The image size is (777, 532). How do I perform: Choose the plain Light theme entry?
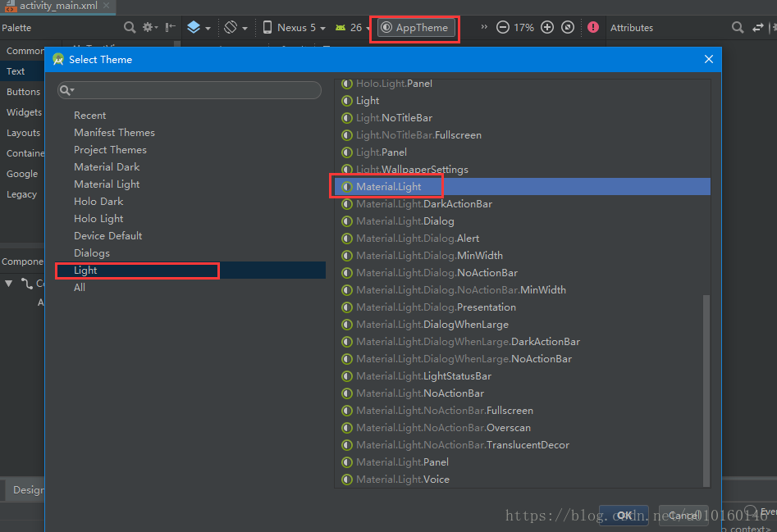368,101
